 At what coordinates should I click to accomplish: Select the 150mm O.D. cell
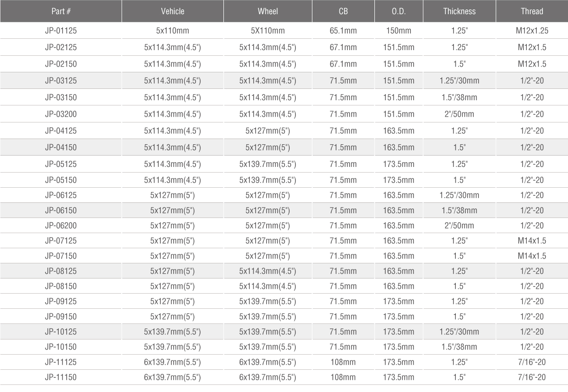coord(399,31)
